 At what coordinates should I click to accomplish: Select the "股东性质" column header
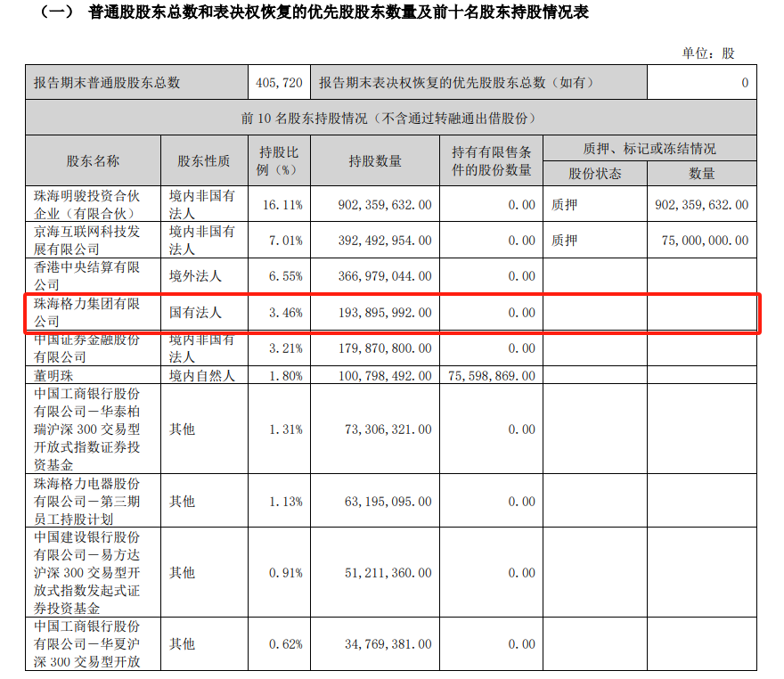point(203,161)
